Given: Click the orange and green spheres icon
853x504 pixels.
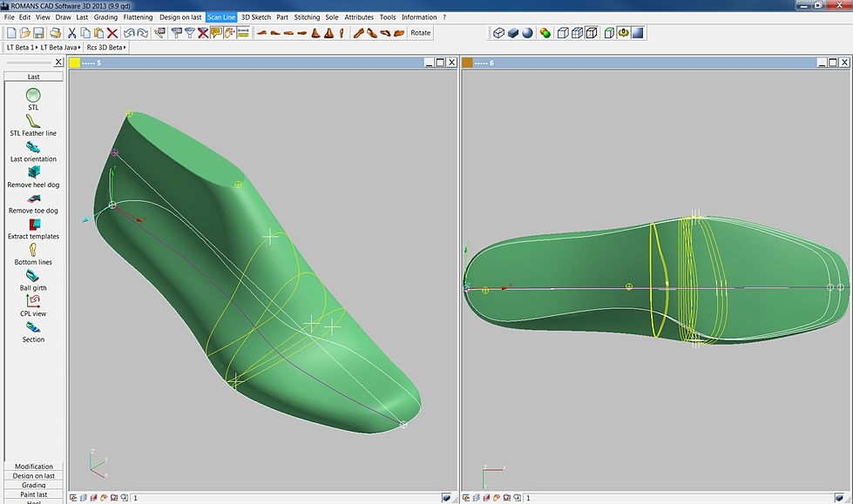Looking at the screenshot, I should pos(545,33).
